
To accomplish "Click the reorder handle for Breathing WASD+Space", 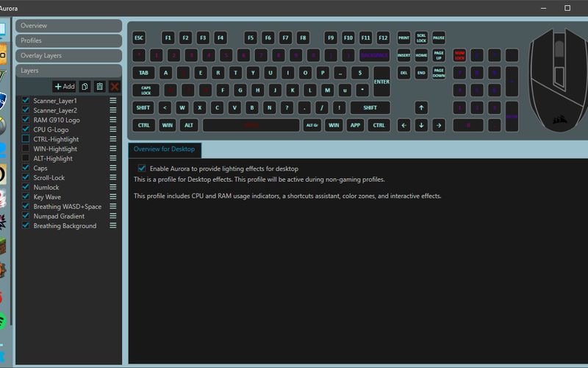I will click(x=113, y=207).
